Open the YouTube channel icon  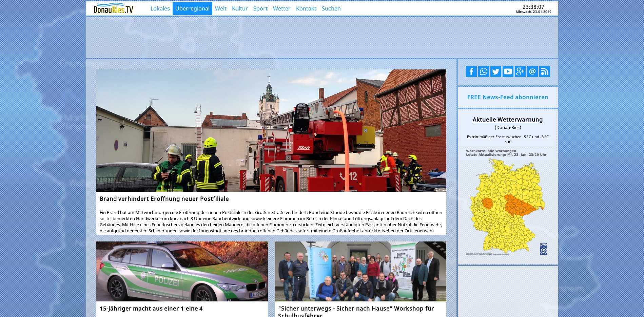pos(508,71)
